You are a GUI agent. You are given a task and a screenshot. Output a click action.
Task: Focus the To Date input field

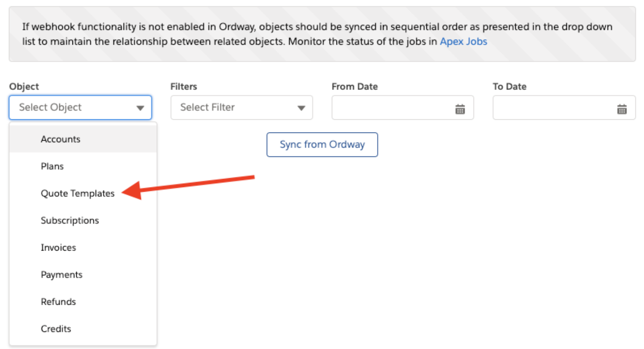pos(564,107)
